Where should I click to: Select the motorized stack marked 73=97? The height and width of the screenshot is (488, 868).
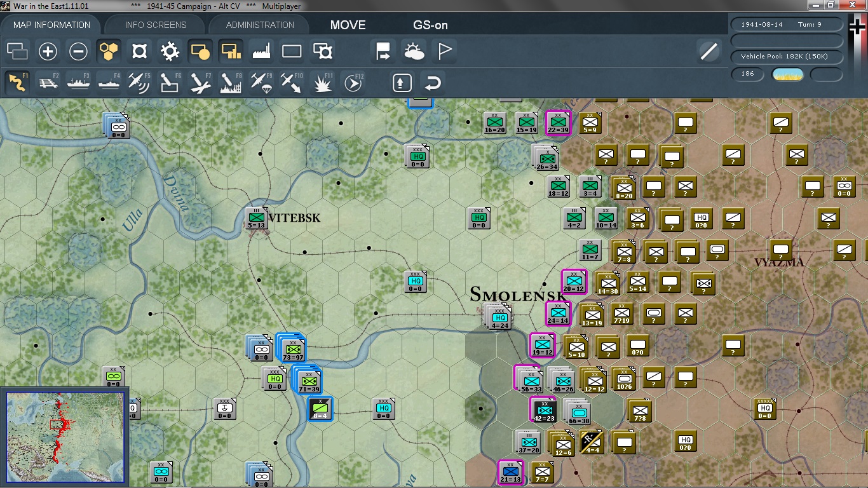point(292,348)
